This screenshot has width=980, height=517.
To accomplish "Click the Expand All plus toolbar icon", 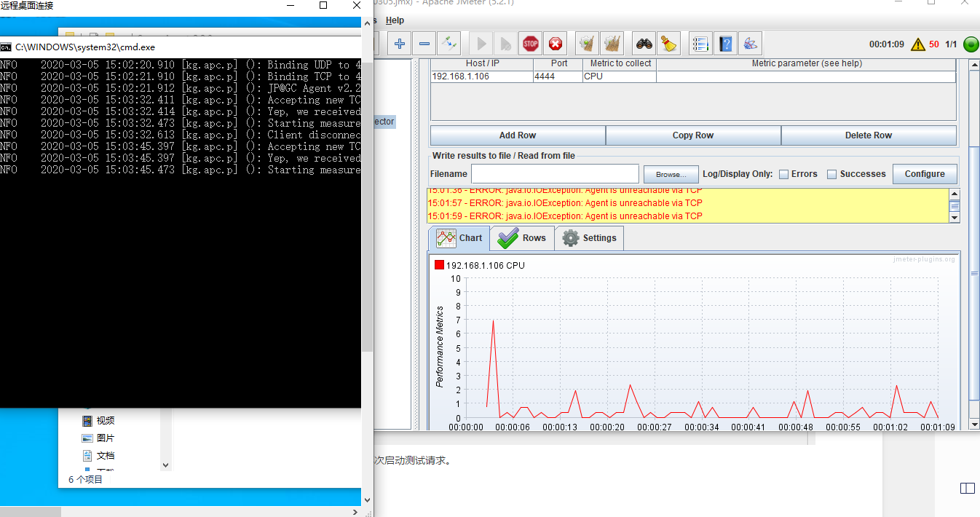I will [x=399, y=44].
